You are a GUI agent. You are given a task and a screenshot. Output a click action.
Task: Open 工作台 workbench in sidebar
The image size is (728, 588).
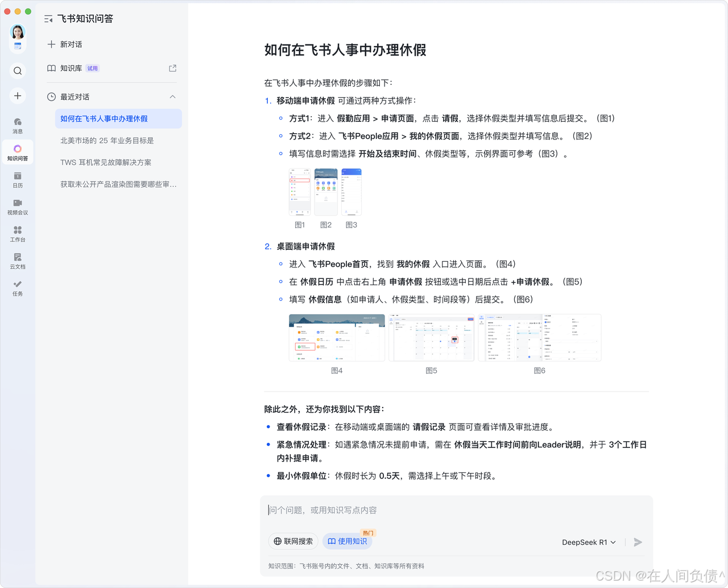tap(18, 234)
